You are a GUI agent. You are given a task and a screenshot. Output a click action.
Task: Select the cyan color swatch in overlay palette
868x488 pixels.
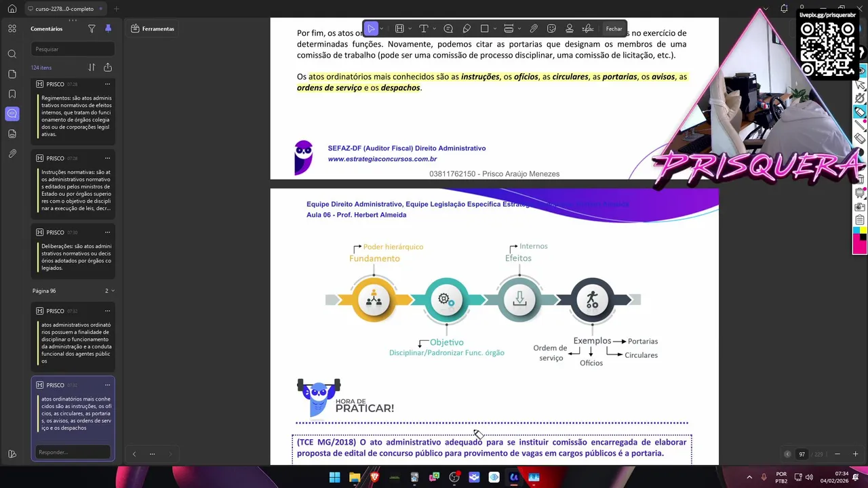click(x=856, y=231)
